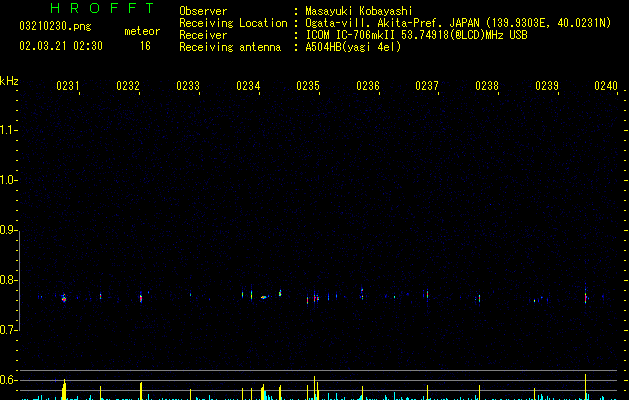
Task: Click the 0.6 kHz axis label
Action: pyautogui.click(x=9, y=380)
